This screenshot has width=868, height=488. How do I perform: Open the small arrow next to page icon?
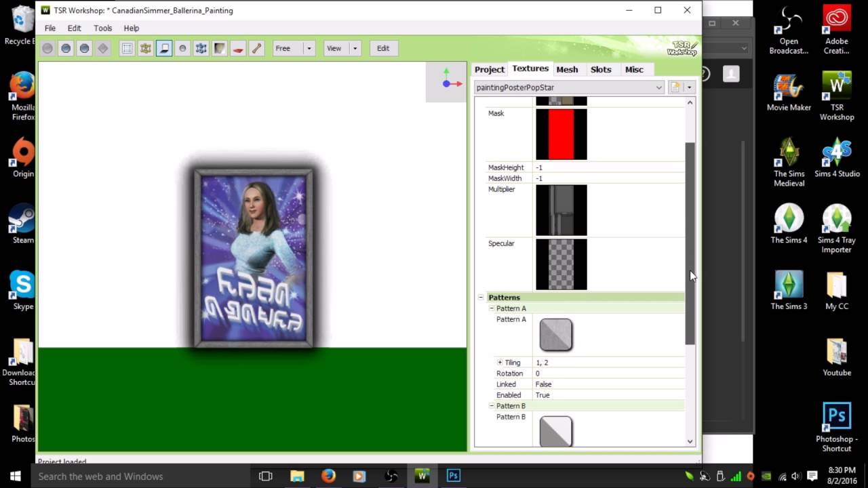pos(689,87)
